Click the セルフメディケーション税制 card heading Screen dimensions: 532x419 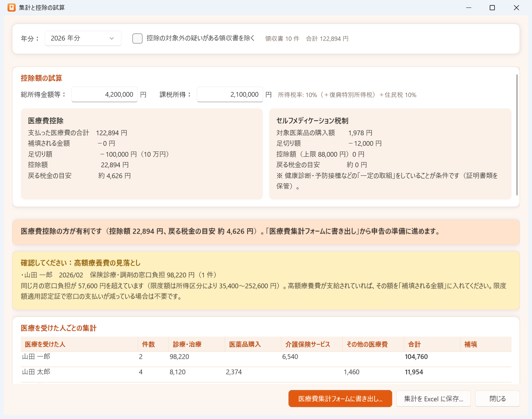click(x=312, y=121)
